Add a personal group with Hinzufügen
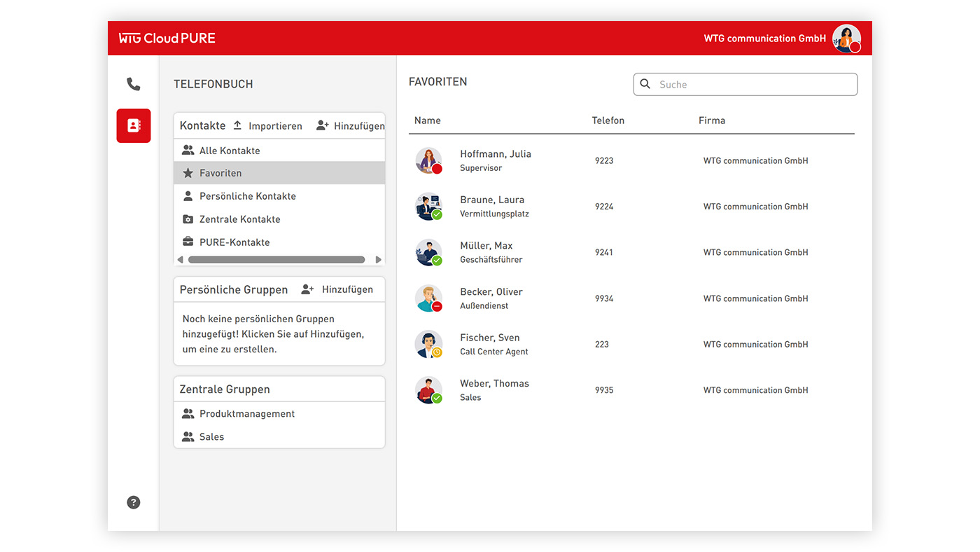Viewport: 980px width, 552px height. [337, 289]
